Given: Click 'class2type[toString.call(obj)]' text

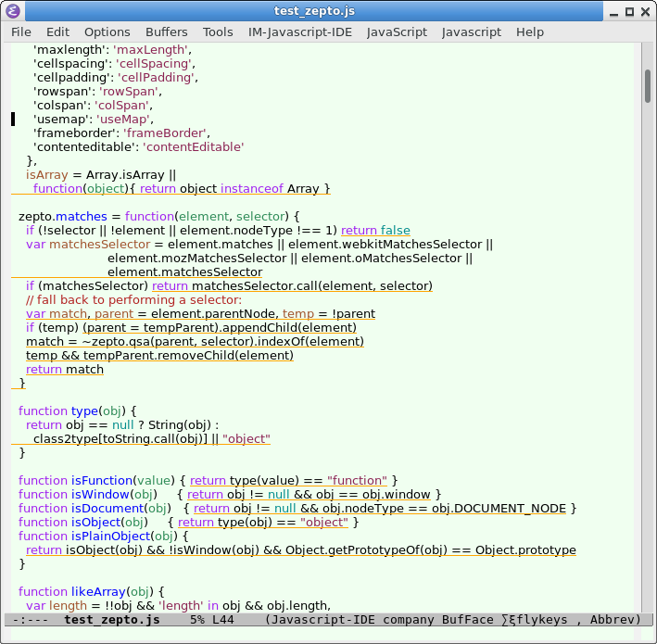Looking at the screenshot, I should coord(120,438).
